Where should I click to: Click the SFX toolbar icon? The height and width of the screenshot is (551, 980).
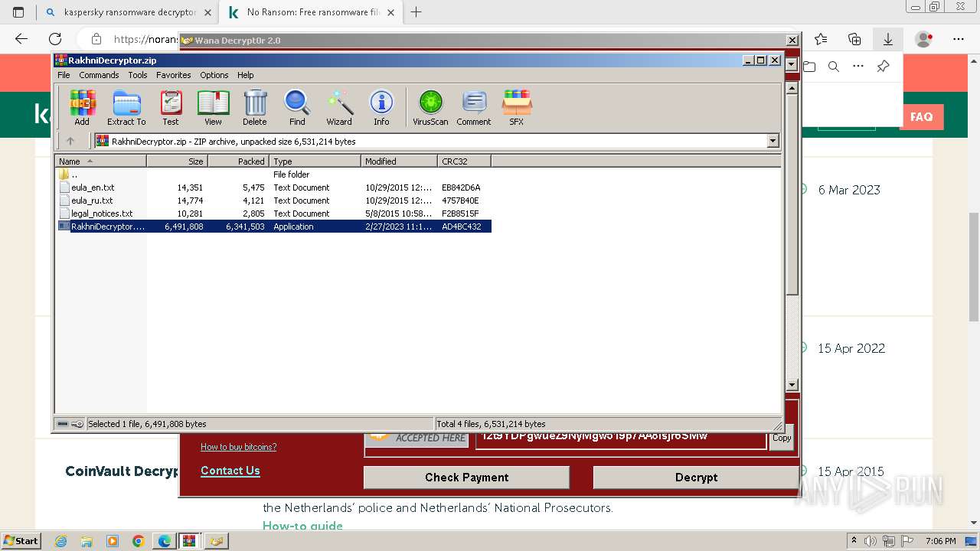pos(517,107)
